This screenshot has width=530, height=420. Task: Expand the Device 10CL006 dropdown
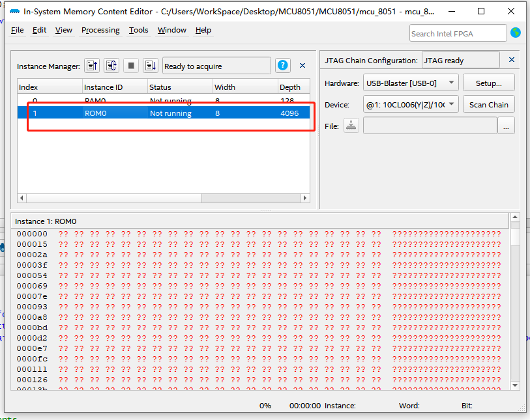point(451,104)
